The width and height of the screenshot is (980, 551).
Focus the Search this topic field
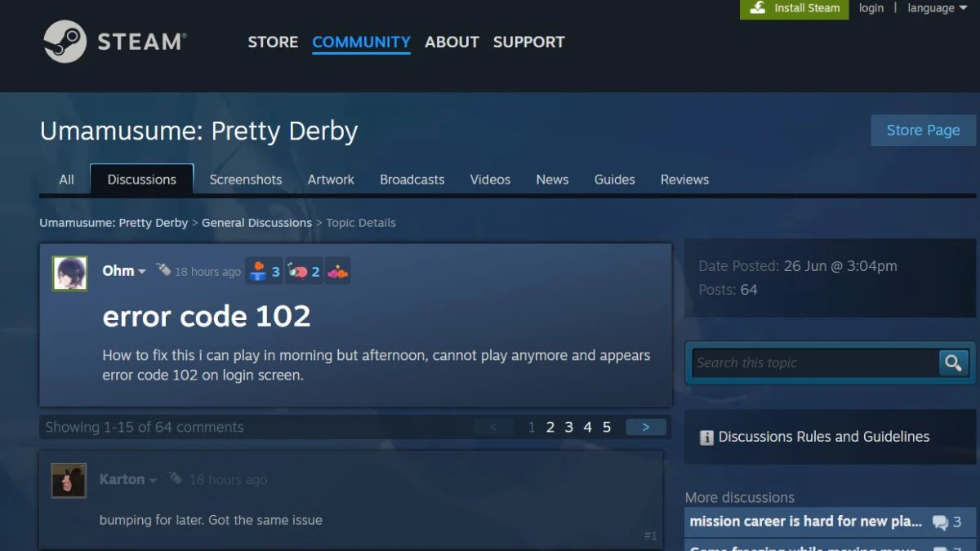click(815, 362)
